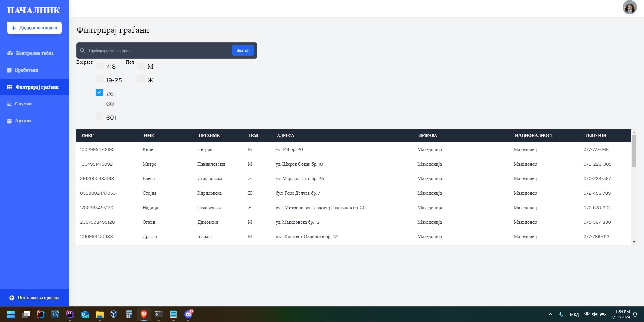Launch Discord from the taskbar
The image size is (644, 322).
(x=188, y=314)
